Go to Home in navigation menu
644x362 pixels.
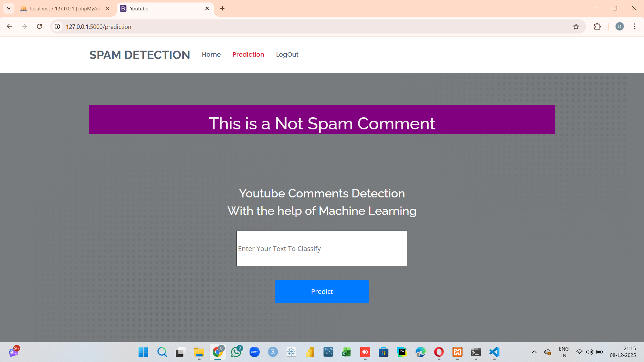(211, 55)
